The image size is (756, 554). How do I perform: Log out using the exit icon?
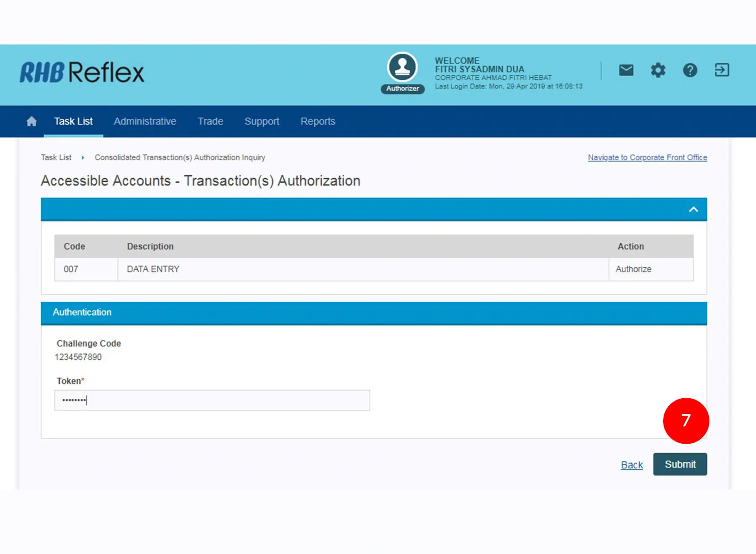(x=722, y=70)
